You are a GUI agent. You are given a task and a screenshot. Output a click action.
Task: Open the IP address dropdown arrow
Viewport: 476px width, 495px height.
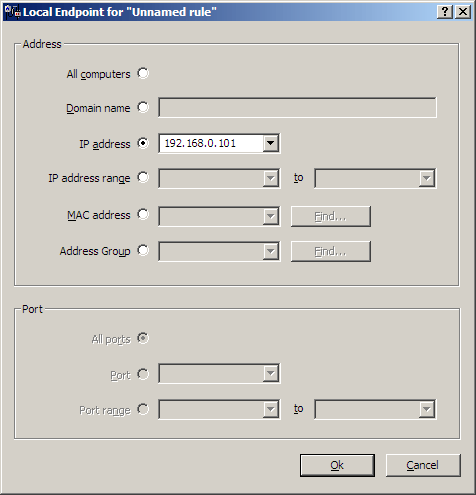pyautogui.click(x=270, y=143)
